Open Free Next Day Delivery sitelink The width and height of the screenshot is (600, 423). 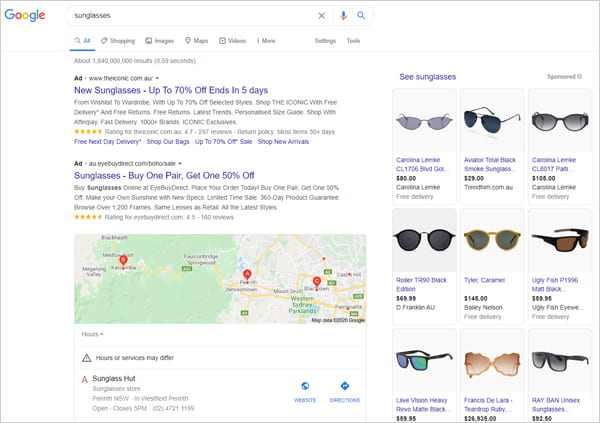pos(108,142)
